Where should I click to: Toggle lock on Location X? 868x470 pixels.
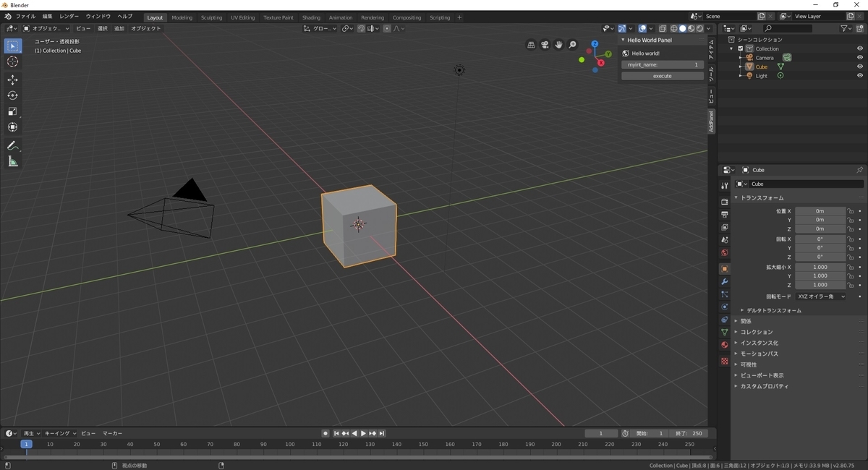point(851,211)
